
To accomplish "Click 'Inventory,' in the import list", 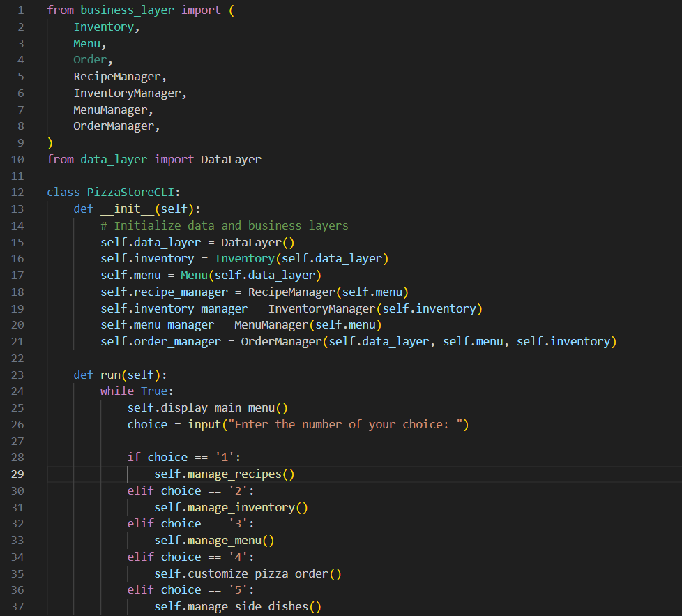I will (x=107, y=27).
